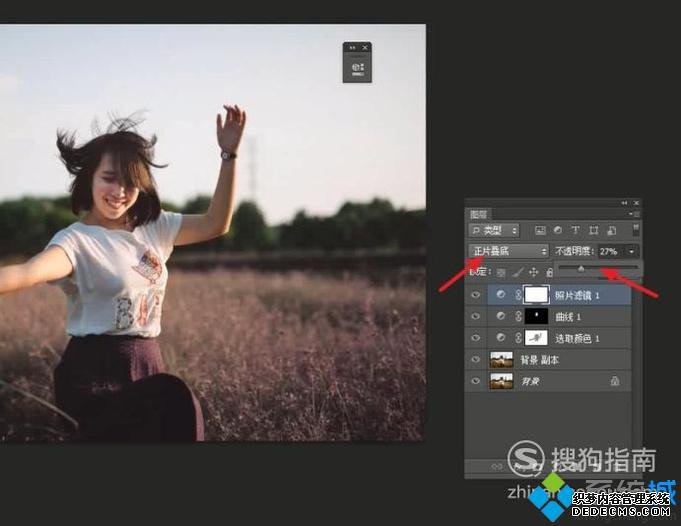Viewport: 681px width, 526px height.
Task: Click the smart object filter icon
Action: pos(612,231)
